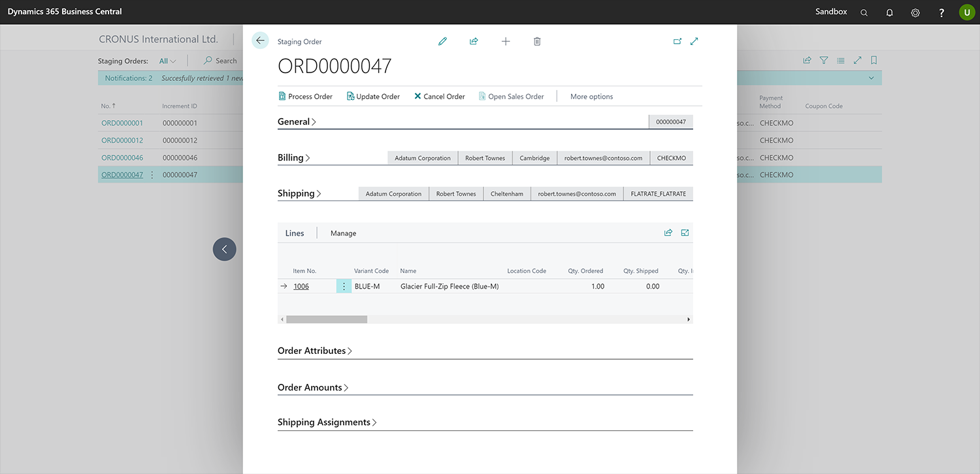This screenshot has height=474, width=980.
Task: Click Cambridge in Billing summary
Action: (534, 158)
